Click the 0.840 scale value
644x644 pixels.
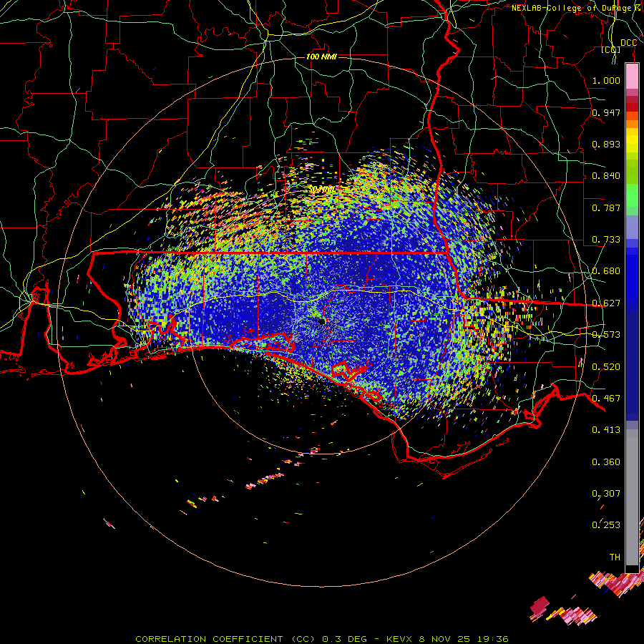tap(606, 176)
